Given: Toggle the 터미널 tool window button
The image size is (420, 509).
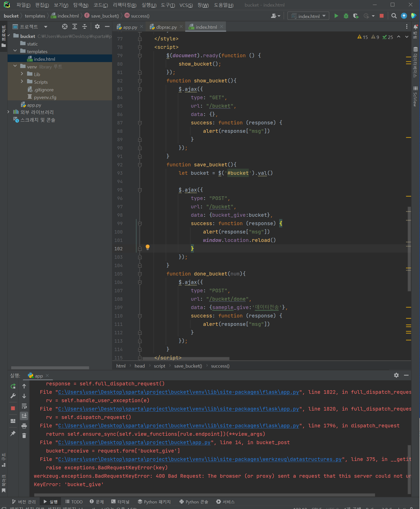Looking at the screenshot, I should (120, 502).
